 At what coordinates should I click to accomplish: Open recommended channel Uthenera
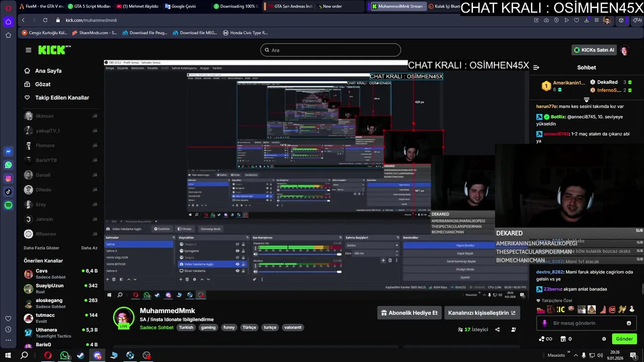point(61,333)
